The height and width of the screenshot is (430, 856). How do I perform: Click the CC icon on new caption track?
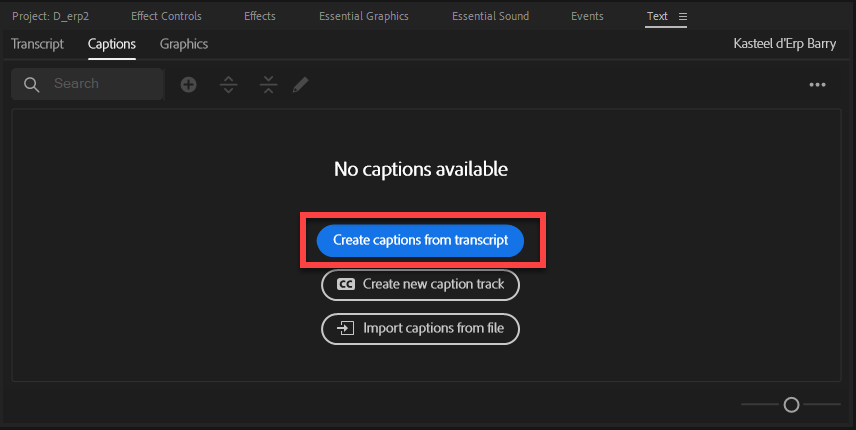[x=346, y=284]
